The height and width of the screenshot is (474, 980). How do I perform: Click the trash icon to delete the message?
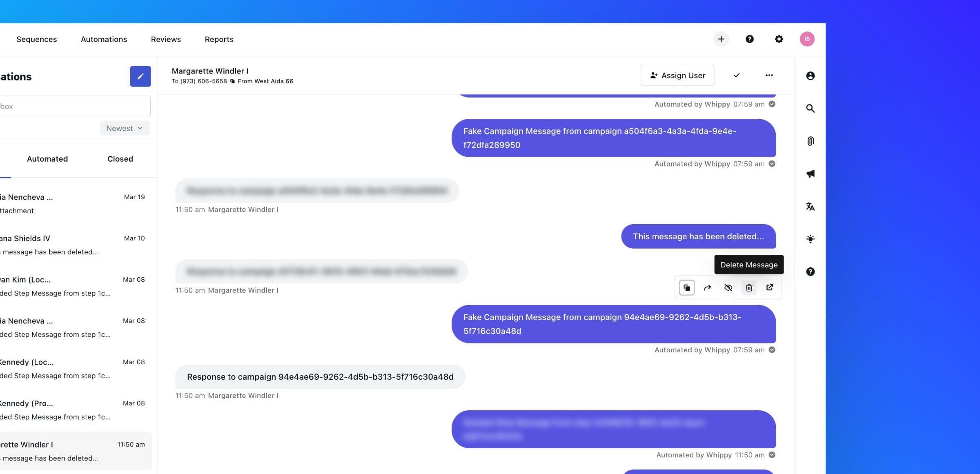pos(749,287)
